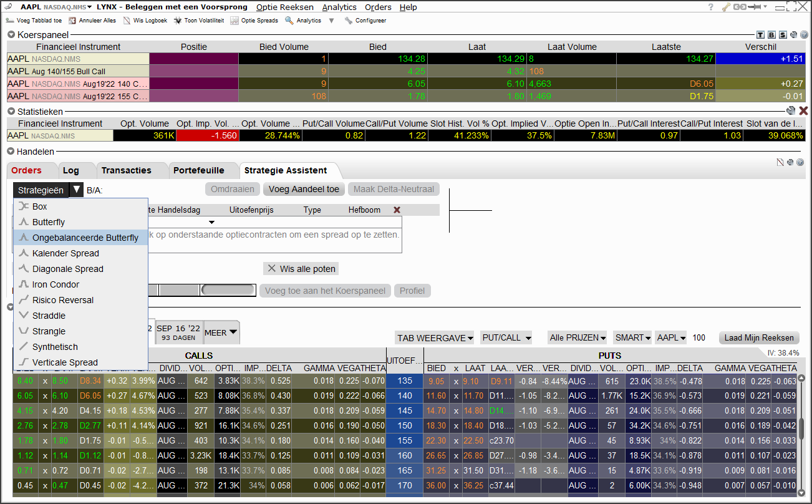Pick Risico Reversal strategy
Image resolution: width=812 pixels, height=504 pixels.
(80, 300)
